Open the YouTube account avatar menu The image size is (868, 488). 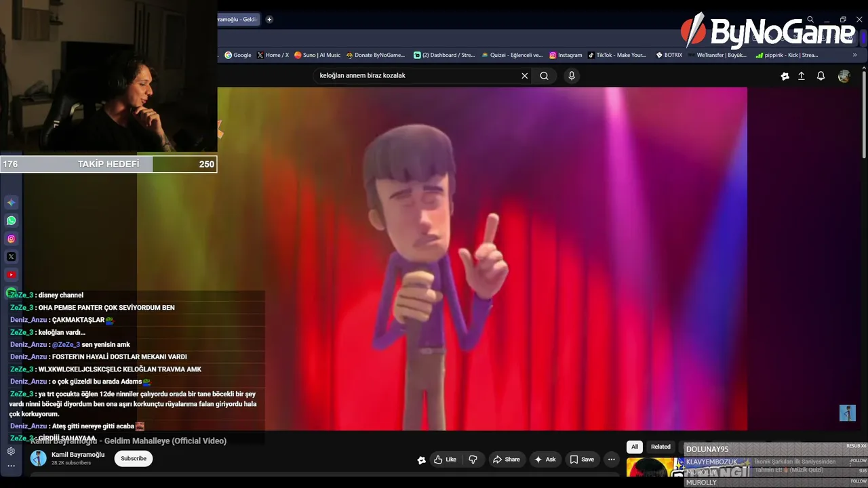[x=844, y=77]
